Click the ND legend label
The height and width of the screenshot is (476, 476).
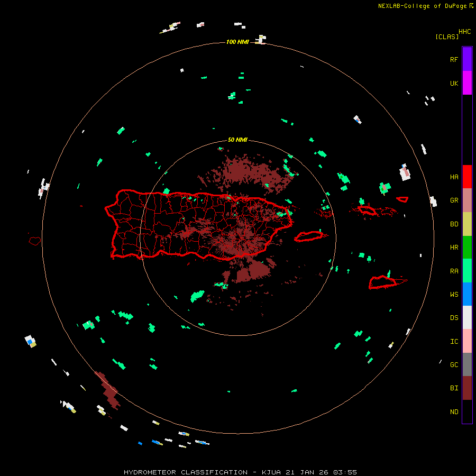(454, 412)
